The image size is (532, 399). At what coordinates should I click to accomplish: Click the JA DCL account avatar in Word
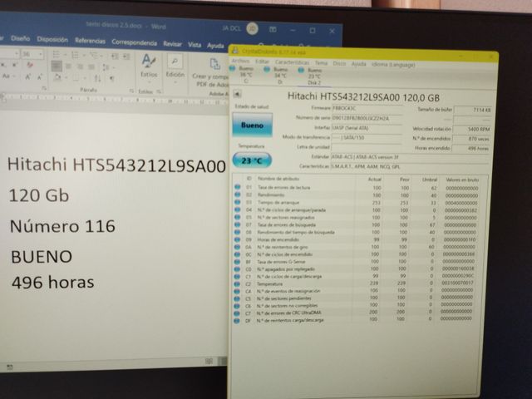coord(252,29)
